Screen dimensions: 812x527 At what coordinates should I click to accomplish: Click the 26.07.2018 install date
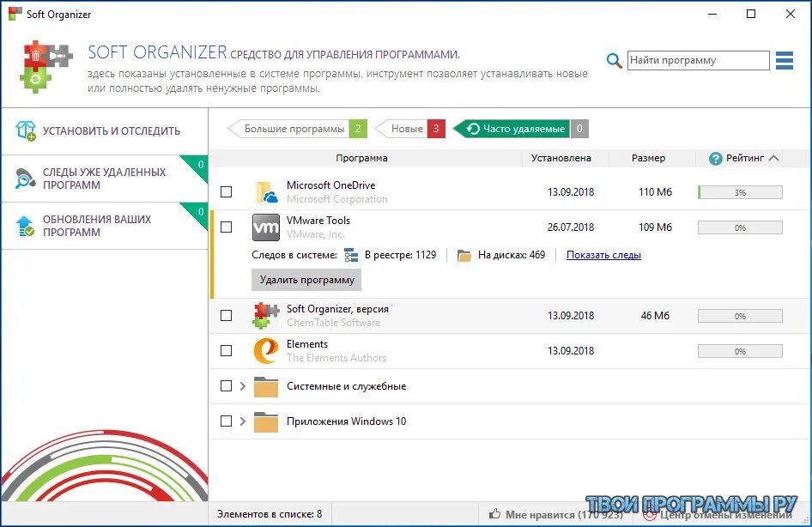[x=571, y=227]
